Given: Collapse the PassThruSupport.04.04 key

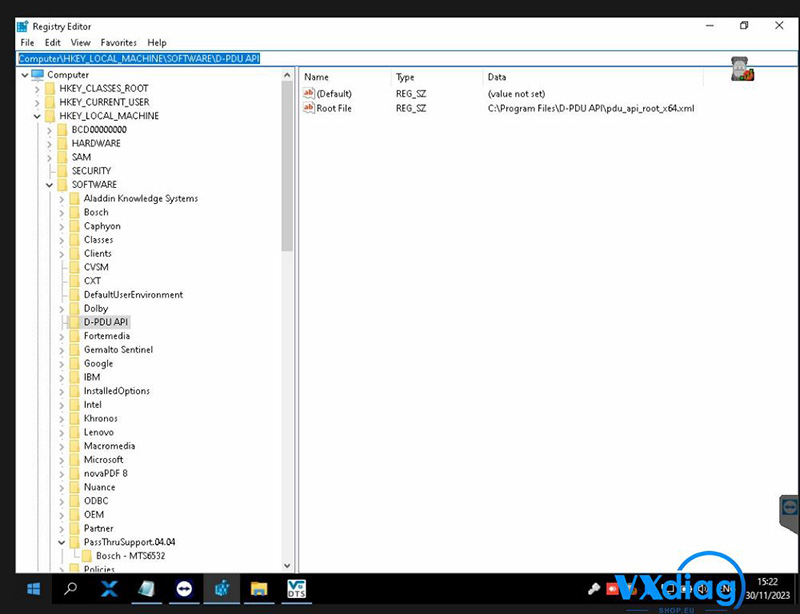Looking at the screenshot, I should pyautogui.click(x=60, y=541).
